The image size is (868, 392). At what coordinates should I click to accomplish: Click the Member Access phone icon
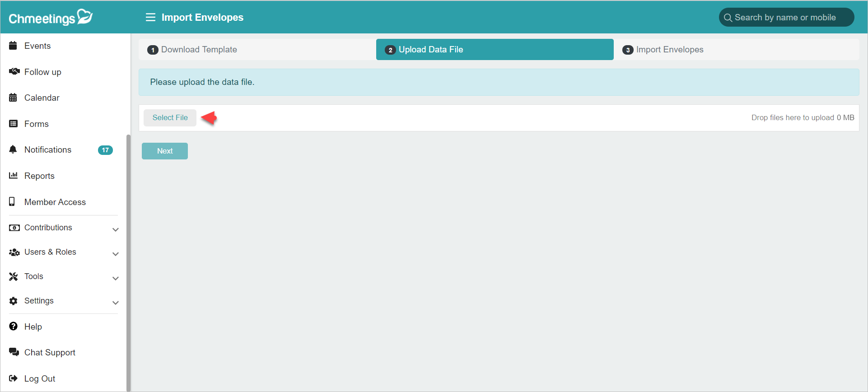click(x=12, y=201)
